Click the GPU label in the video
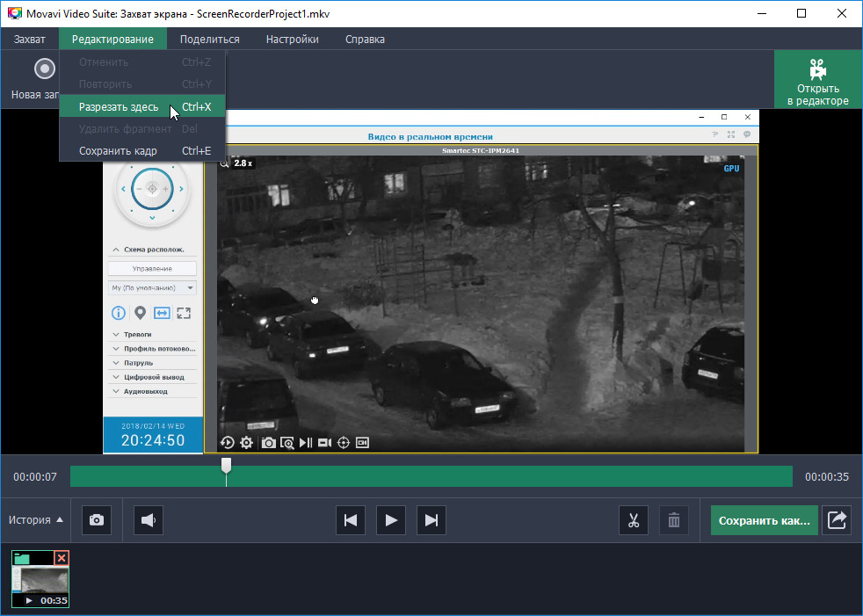The image size is (863, 616). (731, 169)
